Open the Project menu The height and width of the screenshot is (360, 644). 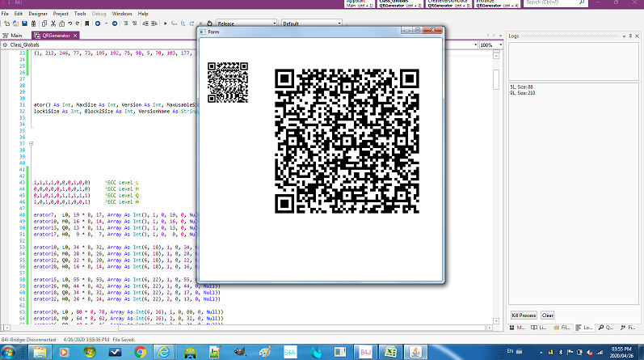[61, 14]
